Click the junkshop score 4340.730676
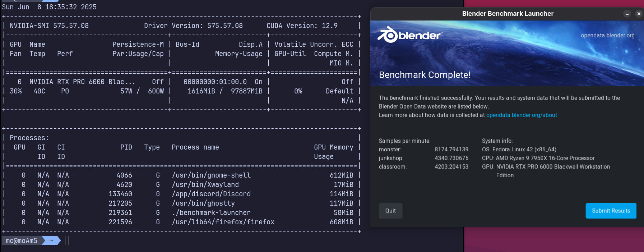This screenshot has width=644, height=252. pyautogui.click(x=451, y=158)
